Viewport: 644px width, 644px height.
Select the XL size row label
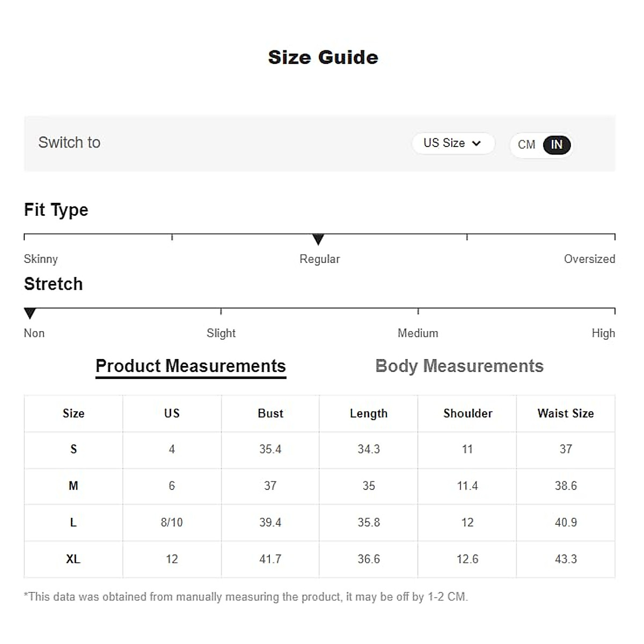click(74, 559)
